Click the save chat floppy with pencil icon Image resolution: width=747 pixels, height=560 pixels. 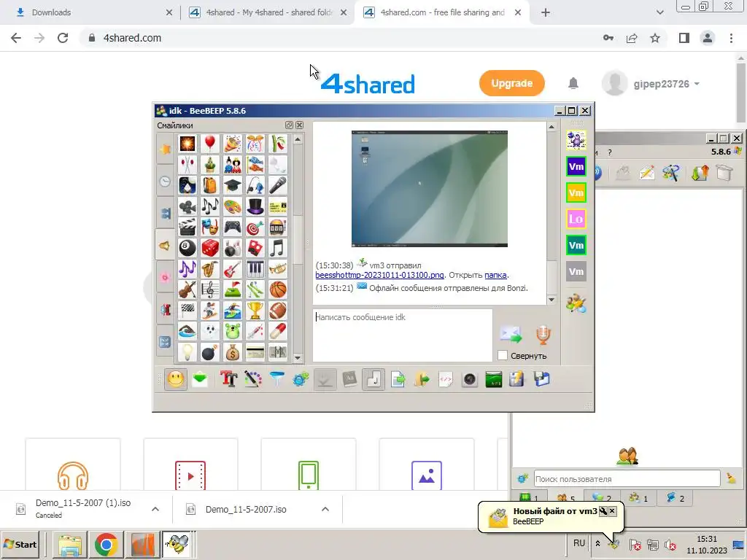tap(517, 379)
